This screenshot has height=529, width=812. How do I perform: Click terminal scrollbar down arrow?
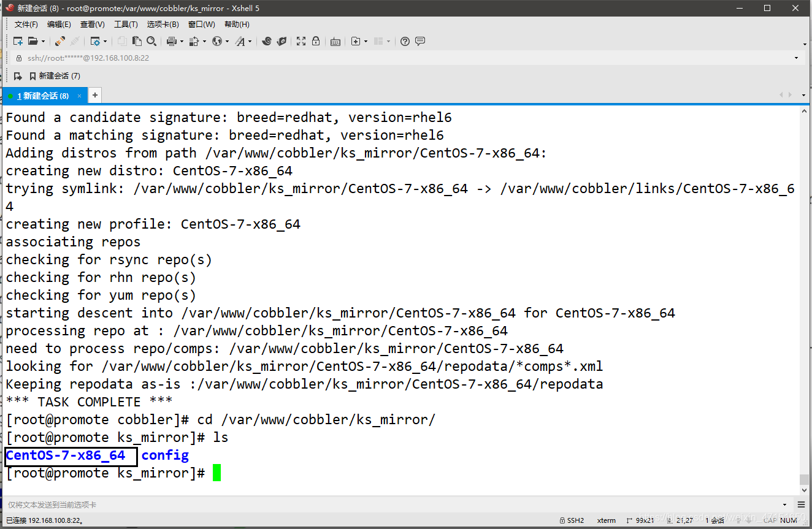pyautogui.click(x=805, y=490)
